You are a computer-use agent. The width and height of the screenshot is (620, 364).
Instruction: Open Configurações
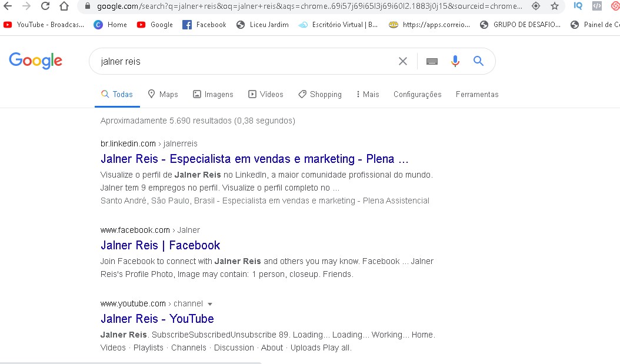[417, 95]
